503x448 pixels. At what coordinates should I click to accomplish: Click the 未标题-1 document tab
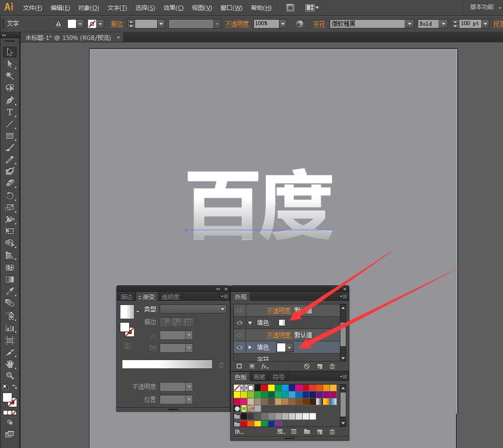68,38
